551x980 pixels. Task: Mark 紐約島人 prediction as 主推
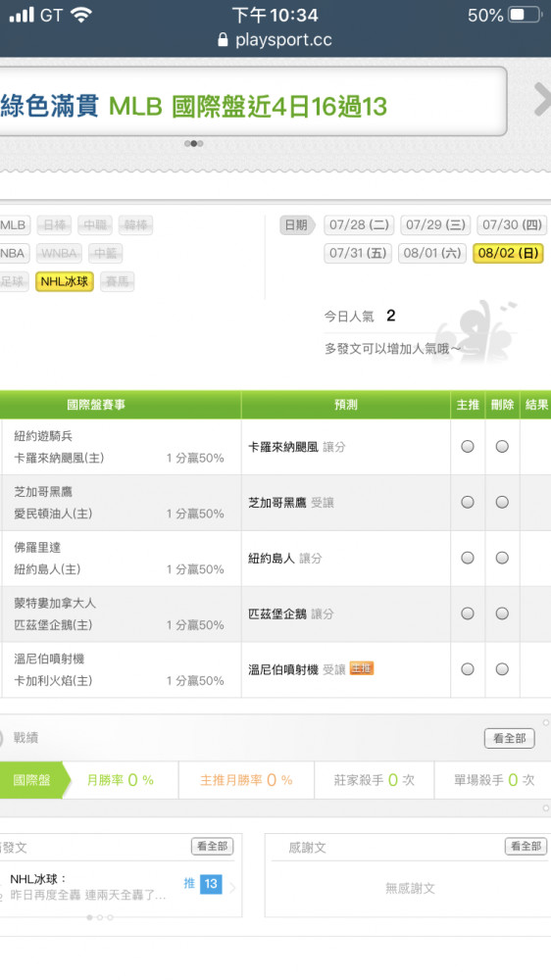[x=468, y=558]
